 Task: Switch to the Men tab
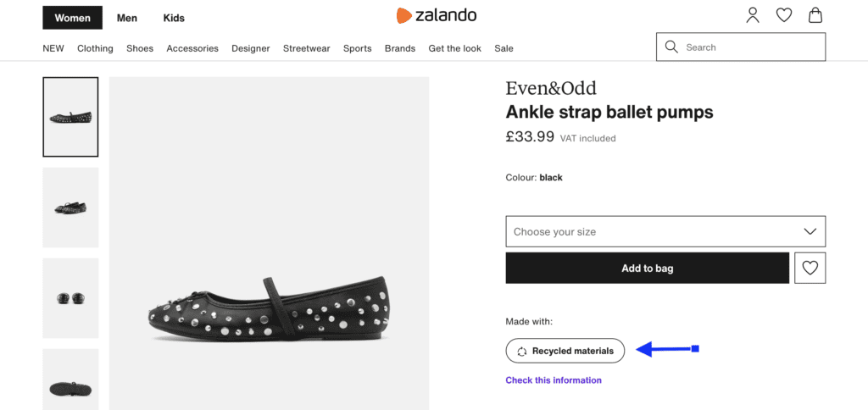(x=127, y=18)
